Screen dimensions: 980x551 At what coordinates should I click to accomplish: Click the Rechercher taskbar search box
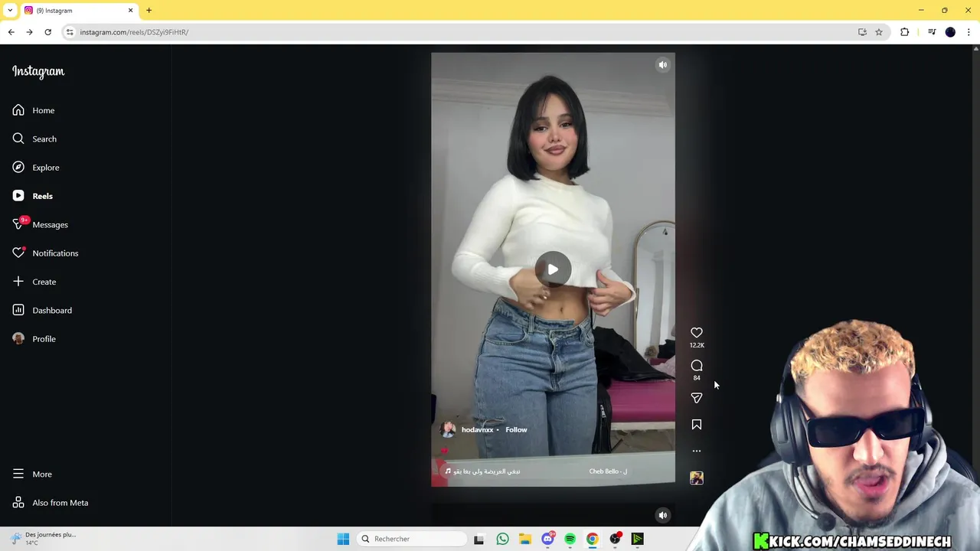click(413, 539)
